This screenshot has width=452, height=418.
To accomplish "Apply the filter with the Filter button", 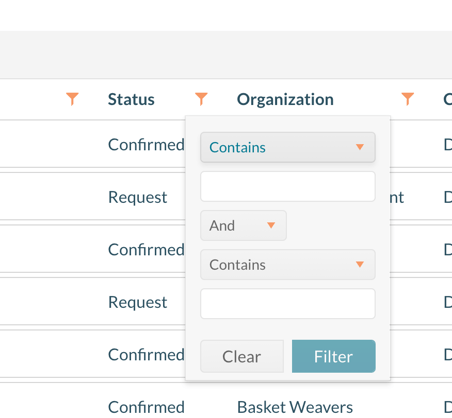I will pyautogui.click(x=334, y=356).
